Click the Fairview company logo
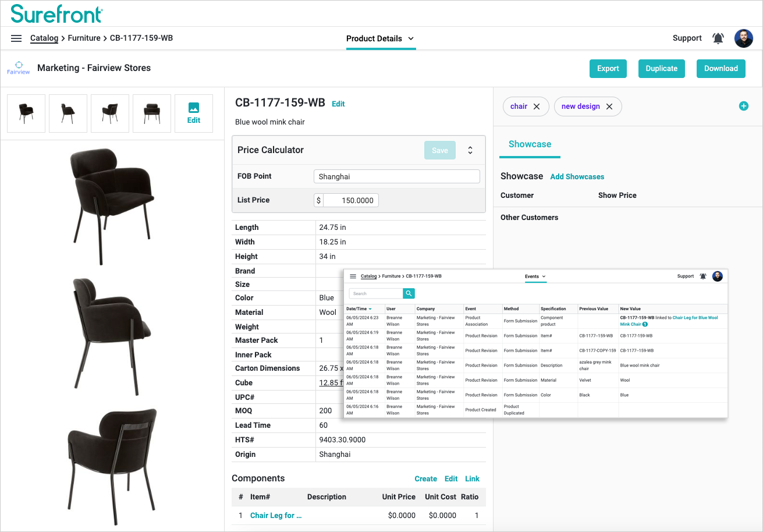Viewport: 763px width, 532px height. point(18,68)
